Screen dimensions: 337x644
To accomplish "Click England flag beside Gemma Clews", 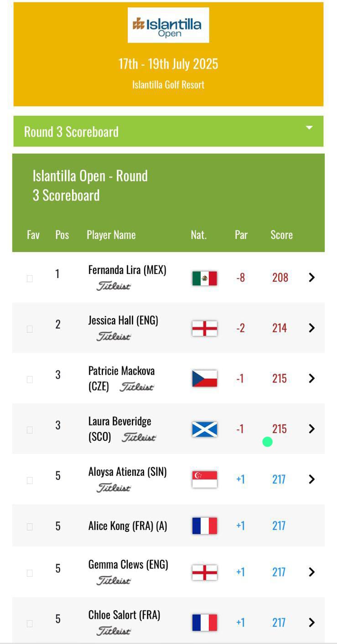I will [x=204, y=572].
